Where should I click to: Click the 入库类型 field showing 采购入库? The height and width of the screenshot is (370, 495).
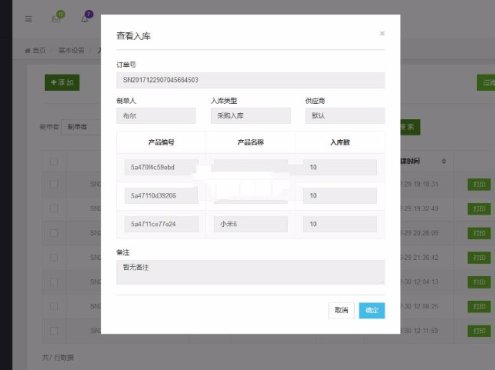(250, 116)
